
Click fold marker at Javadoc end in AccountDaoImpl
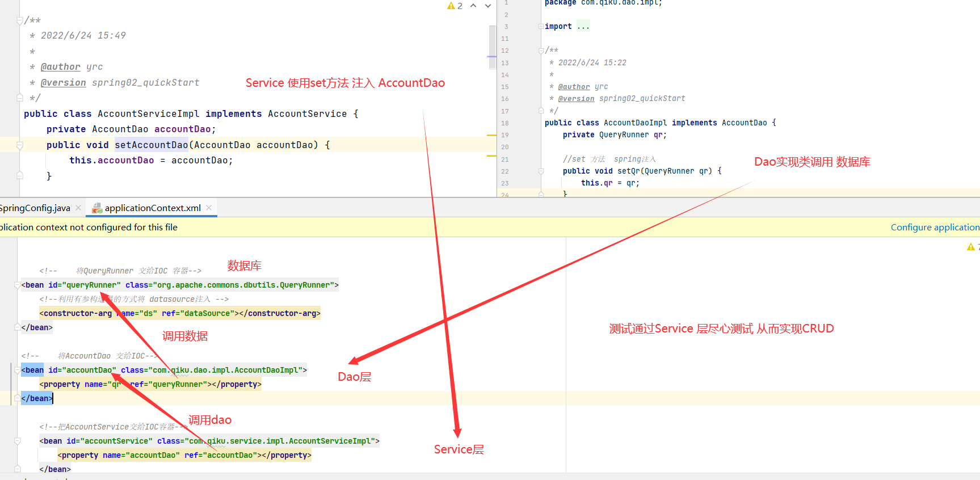tap(541, 111)
